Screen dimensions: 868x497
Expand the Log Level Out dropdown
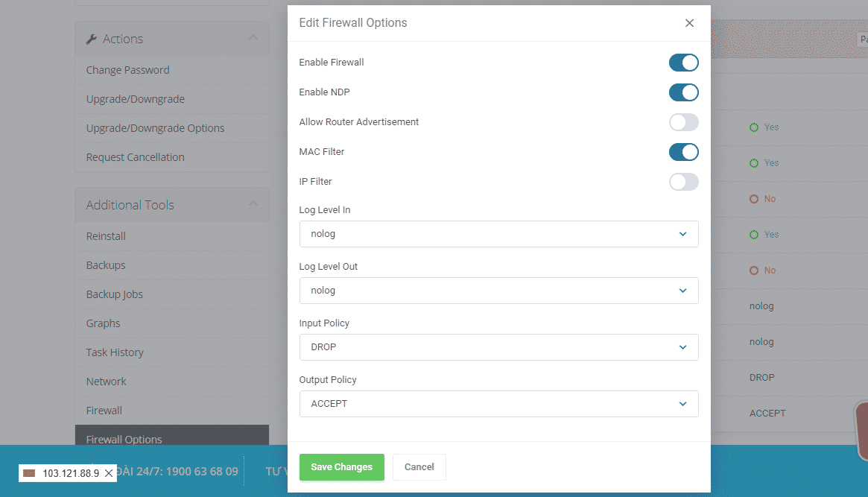(498, 291)
